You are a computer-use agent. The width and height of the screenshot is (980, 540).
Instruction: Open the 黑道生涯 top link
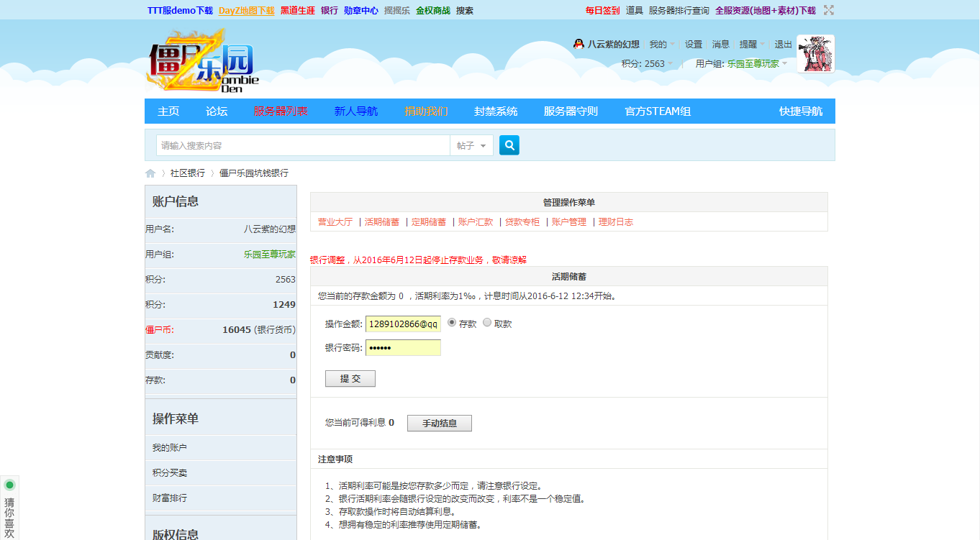(298, 11)
